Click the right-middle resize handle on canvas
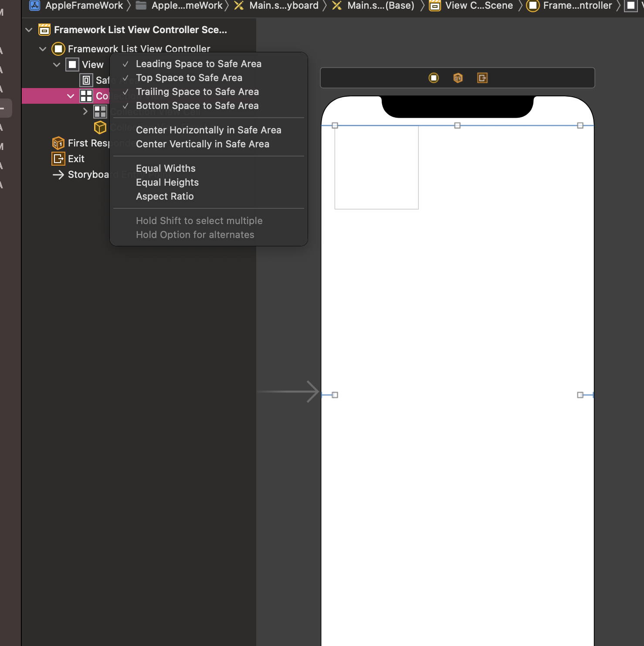 pos(580,395)
